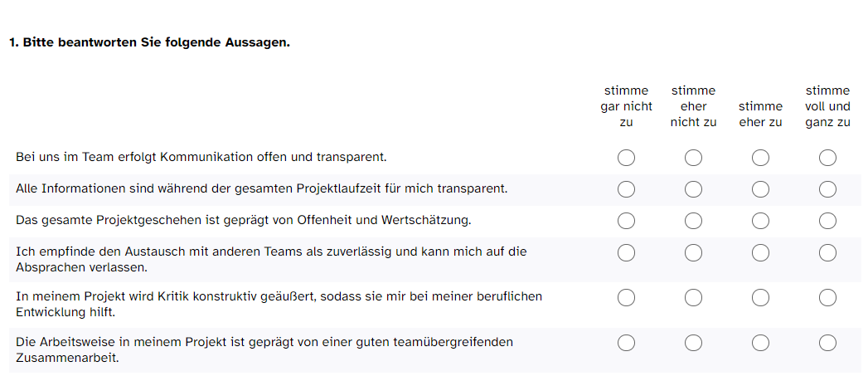This screenshot has height=376, width=868.
Task: Mark 'stimme voll und ganz zu' for team communication
Action: tap(827, 158)
